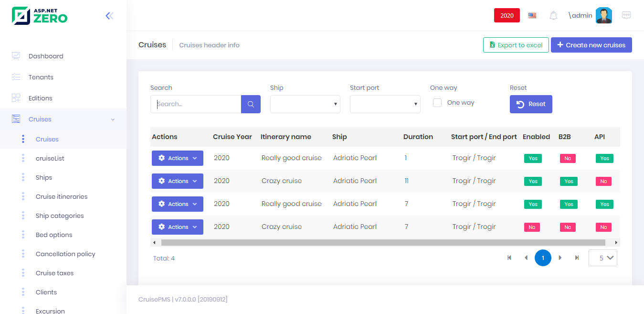Sort by Cruise Year column header
The image size is (644, 314).
click(232, 137)
